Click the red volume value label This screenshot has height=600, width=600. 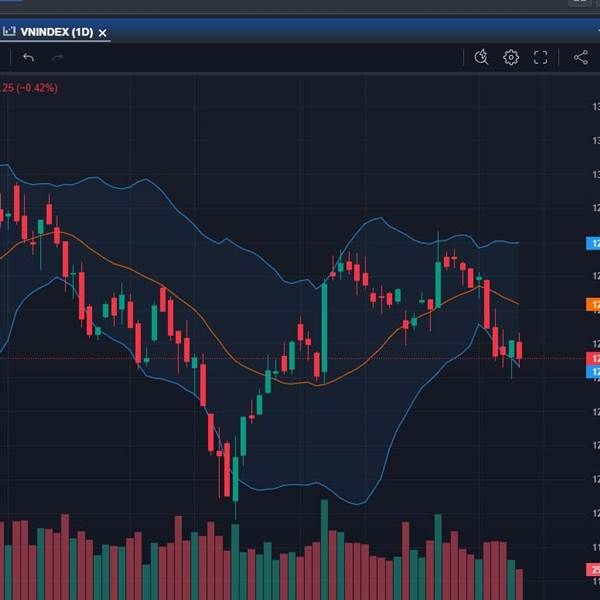click(x=593, y=570)
